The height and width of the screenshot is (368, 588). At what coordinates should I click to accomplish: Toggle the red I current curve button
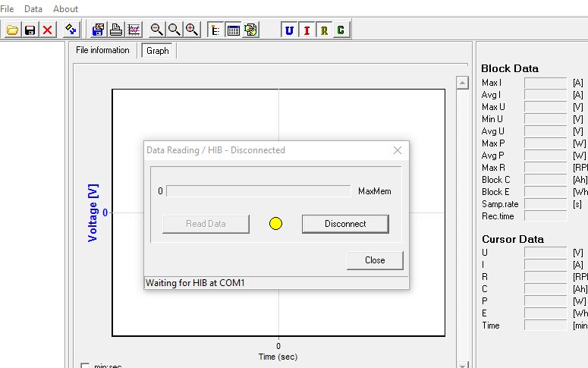(x=307, y=30)
